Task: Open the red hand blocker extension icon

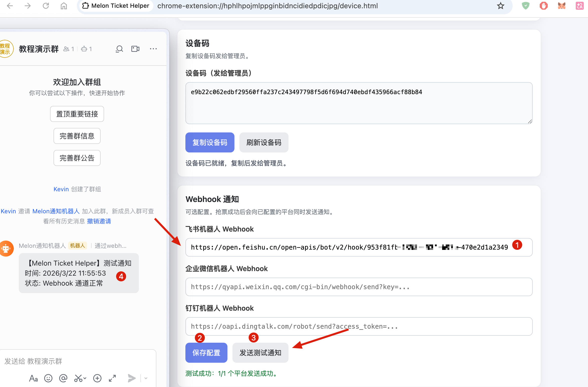Action: [x=543, y=6]
